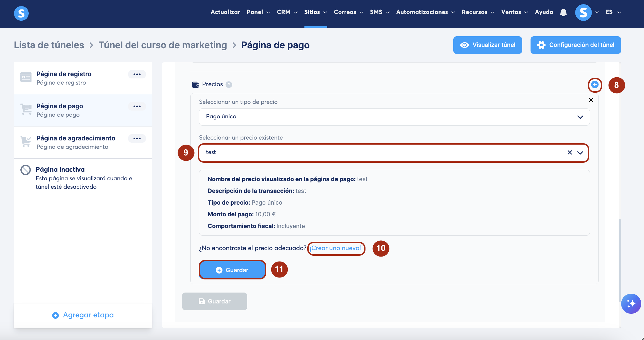Open the existing price 'test' dropdown
Viewport: 644px width, 340px height.
(580, 153)
